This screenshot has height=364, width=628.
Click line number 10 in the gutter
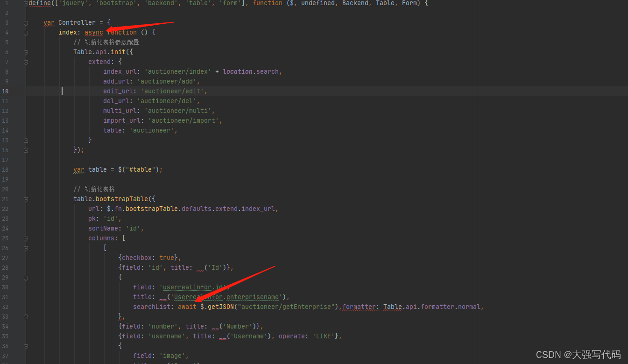click(5, 91)
